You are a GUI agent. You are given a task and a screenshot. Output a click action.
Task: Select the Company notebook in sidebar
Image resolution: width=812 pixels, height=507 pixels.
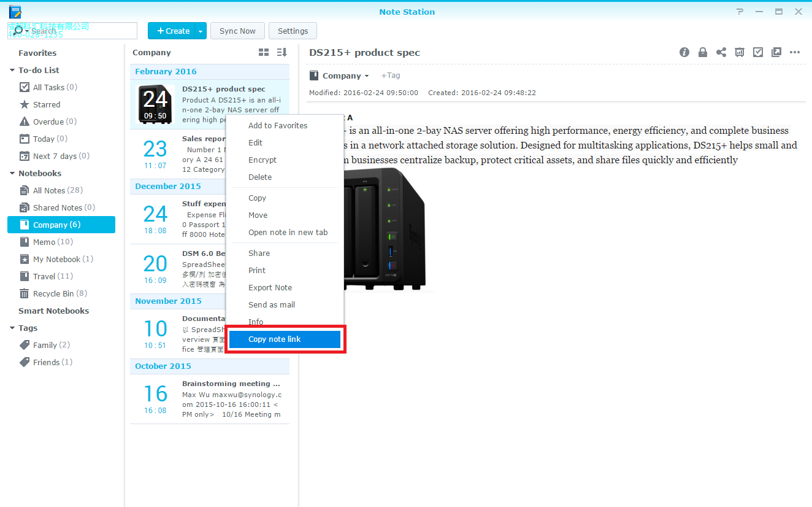61,225
